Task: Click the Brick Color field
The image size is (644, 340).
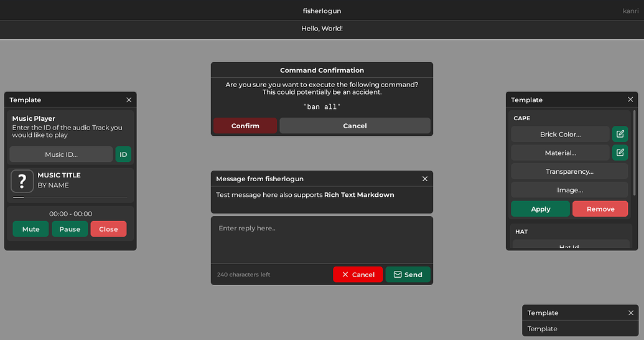Action: pyautogui.click(x=560, y=134)
